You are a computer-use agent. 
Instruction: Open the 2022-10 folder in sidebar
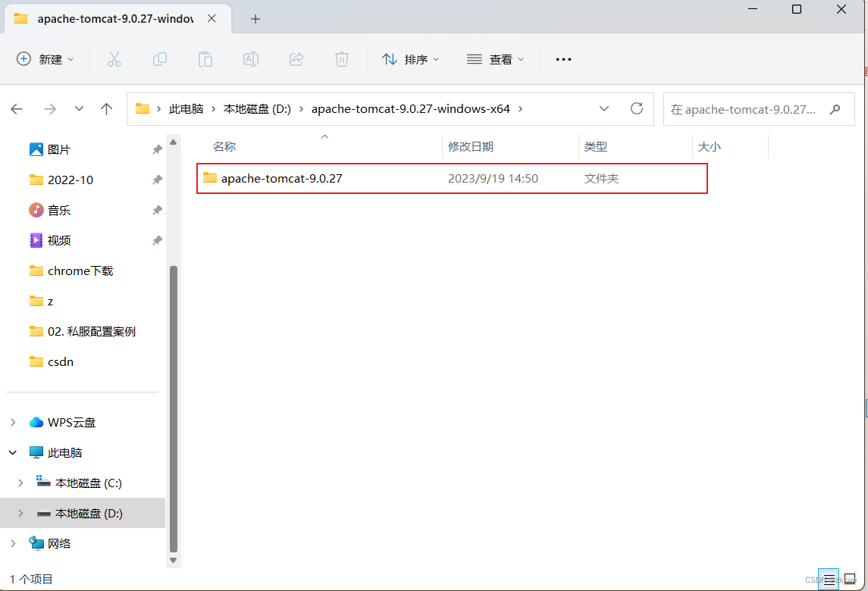point(71,180)
